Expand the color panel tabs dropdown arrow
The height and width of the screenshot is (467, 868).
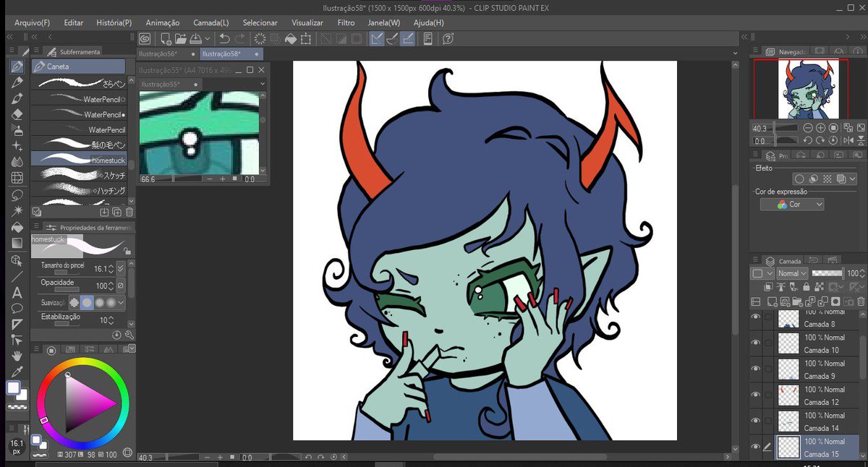pyautogui.click(x=131, y=348)
